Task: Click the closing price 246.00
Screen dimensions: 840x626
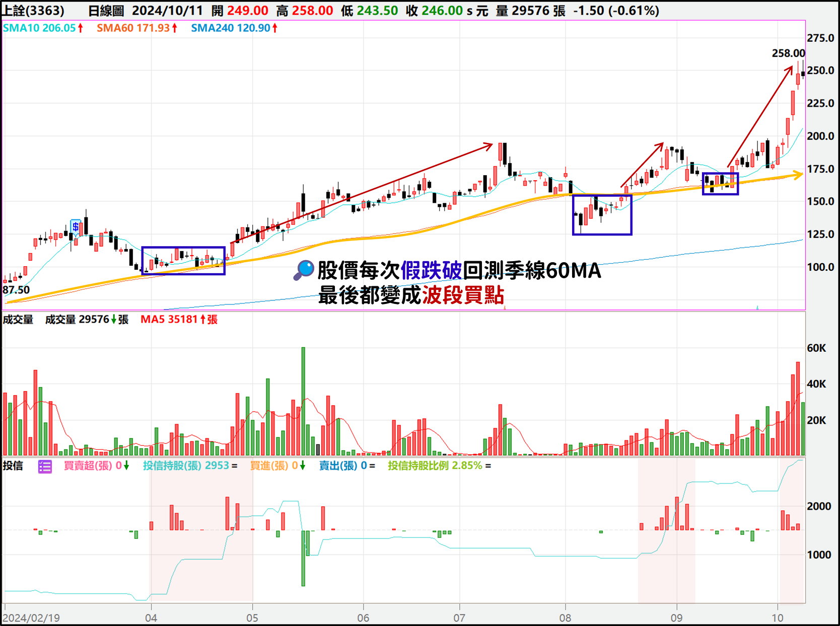Action: click(x=442, y=11)
